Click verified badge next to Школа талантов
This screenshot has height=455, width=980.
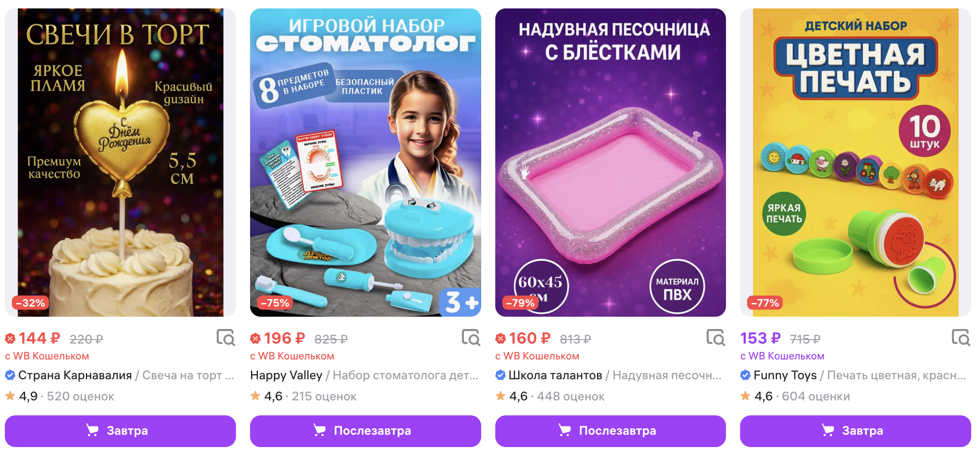click(501, 375)
